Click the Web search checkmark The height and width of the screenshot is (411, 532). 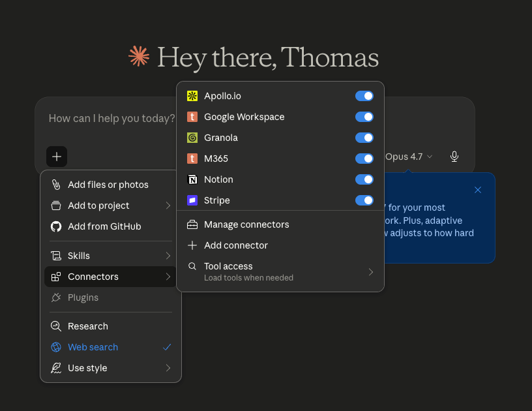coord(167,347)
